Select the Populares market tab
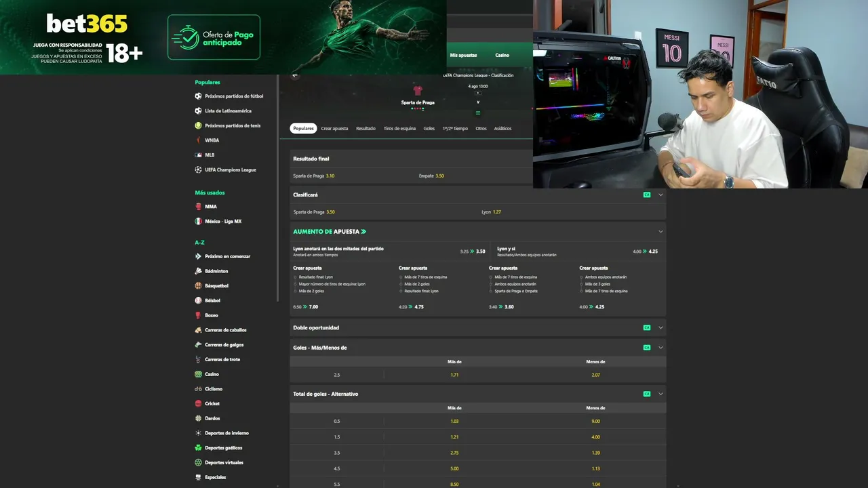The height and width of the screenshot is (488, 868). (304, 128)
